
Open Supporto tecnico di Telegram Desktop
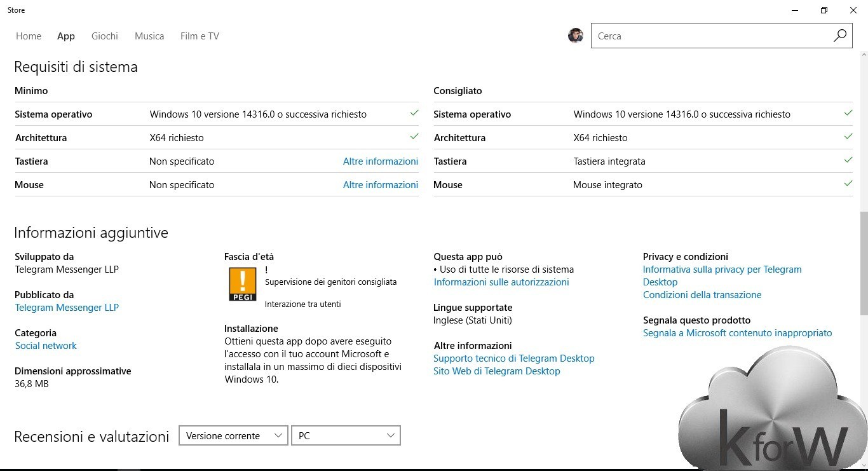pos(513,358)
